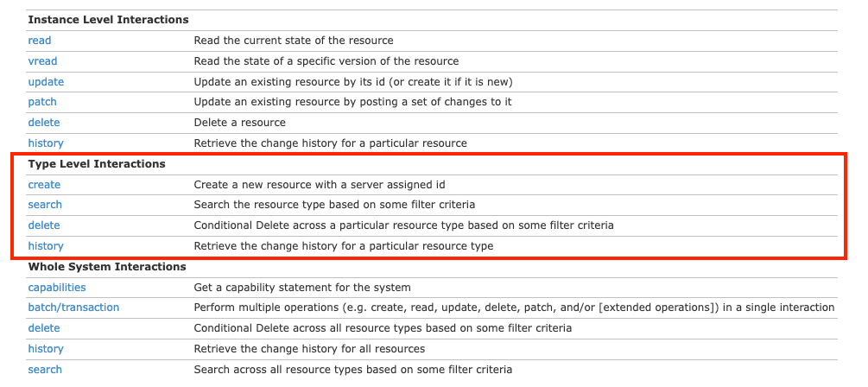This screenshot has height=387, width=868.
Task: Open history link for all resources
Action: (x=46, y=349)
